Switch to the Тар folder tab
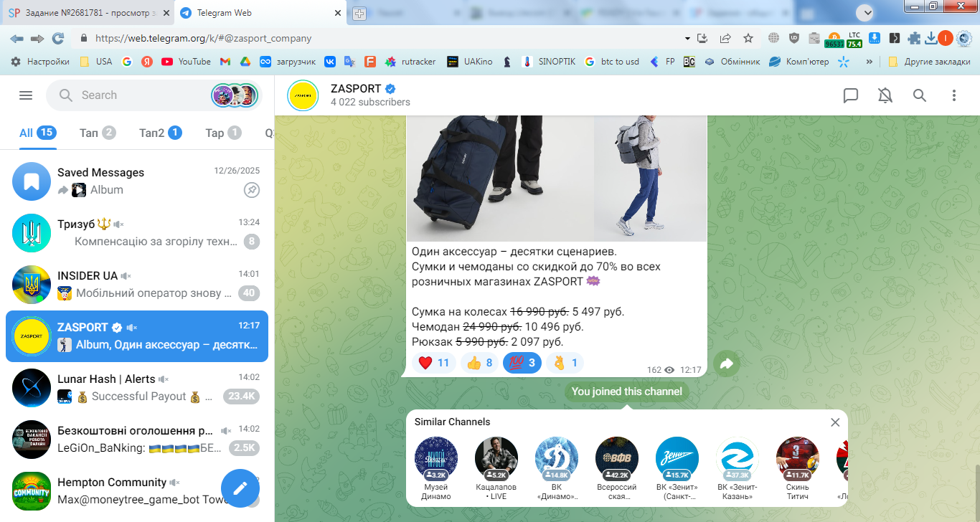This screenshot has width=980, height=522. click(223, 133)
